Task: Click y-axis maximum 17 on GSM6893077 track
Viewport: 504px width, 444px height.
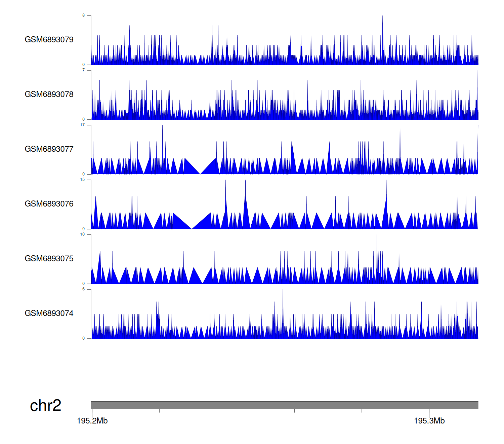Action: pos(83,125)
